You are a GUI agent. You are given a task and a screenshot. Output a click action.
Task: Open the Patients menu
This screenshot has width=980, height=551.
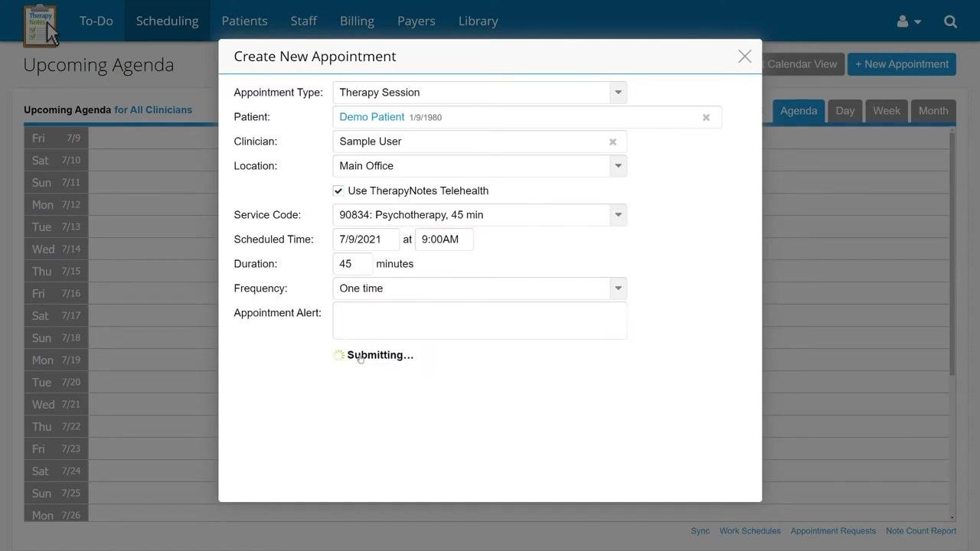tap(244, 21)
